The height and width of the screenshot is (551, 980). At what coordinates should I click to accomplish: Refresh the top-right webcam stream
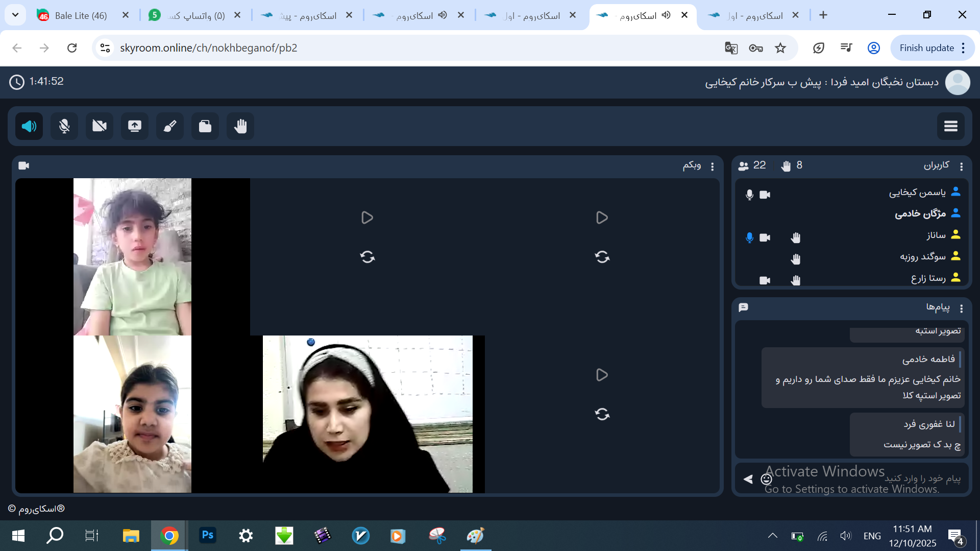pos(602,257)
